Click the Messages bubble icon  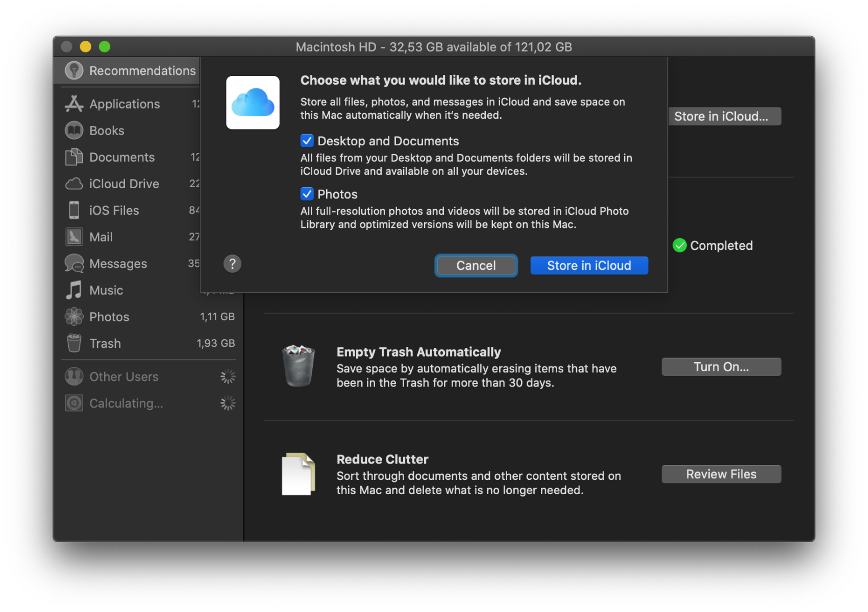click(x=74, y=263)
